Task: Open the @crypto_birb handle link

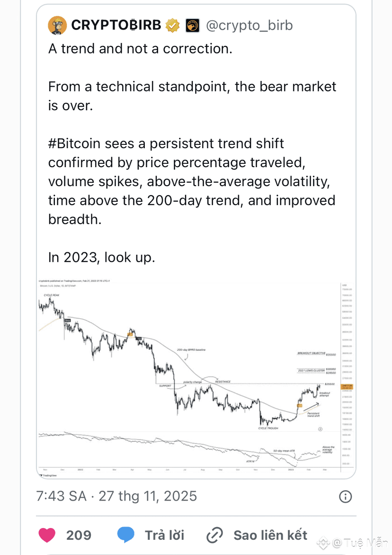Action: (249, 25)
